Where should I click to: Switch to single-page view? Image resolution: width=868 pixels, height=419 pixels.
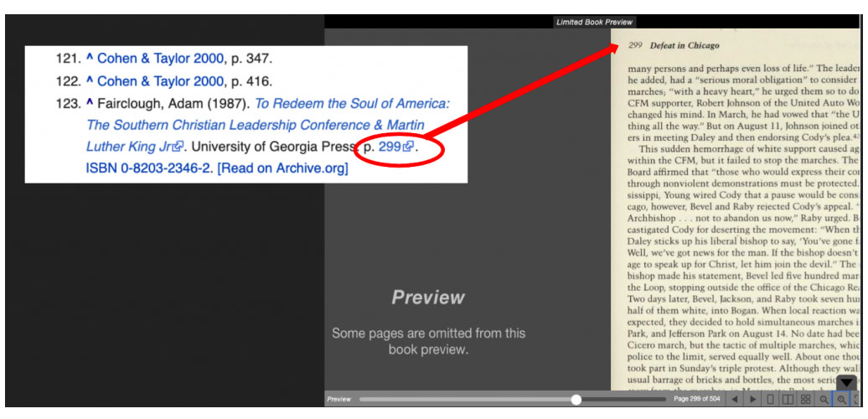coord(771,400)
